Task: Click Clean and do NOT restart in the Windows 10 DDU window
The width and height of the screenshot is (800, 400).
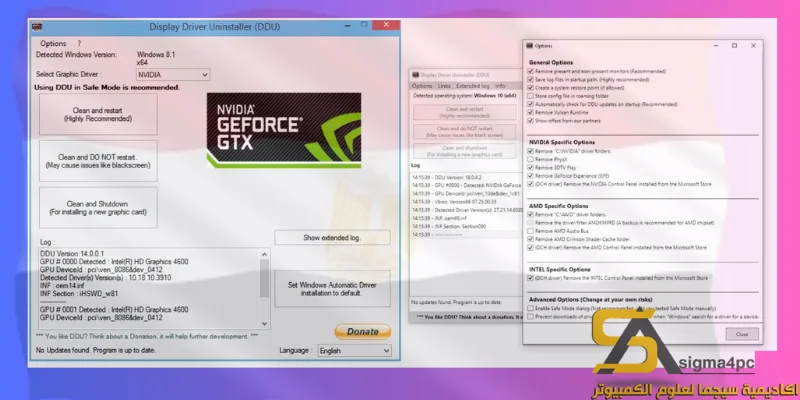Action: [x=464, y=132]
